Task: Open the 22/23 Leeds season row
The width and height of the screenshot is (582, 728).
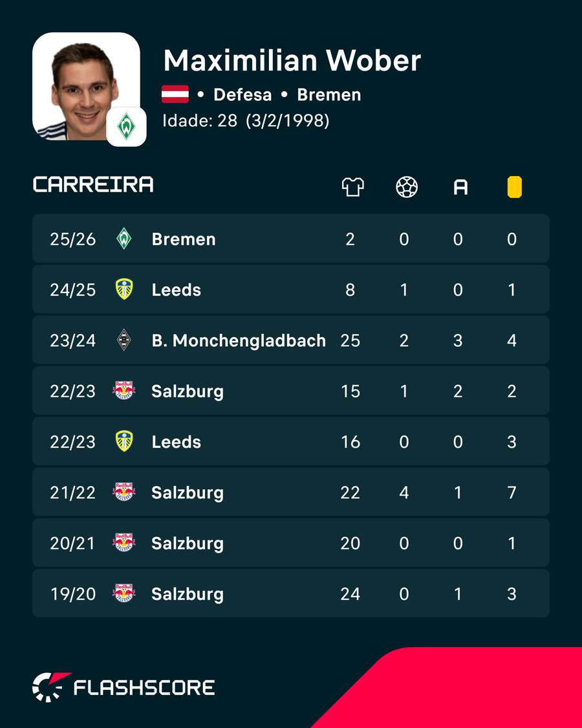Action: [x=290, y=441]
